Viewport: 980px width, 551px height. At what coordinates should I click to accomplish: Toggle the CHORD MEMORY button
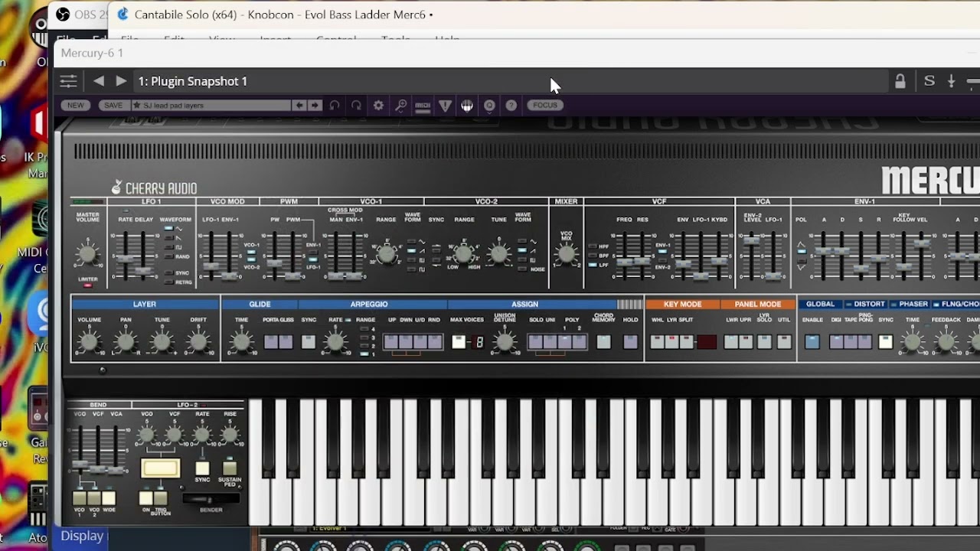tap(604, 342)
